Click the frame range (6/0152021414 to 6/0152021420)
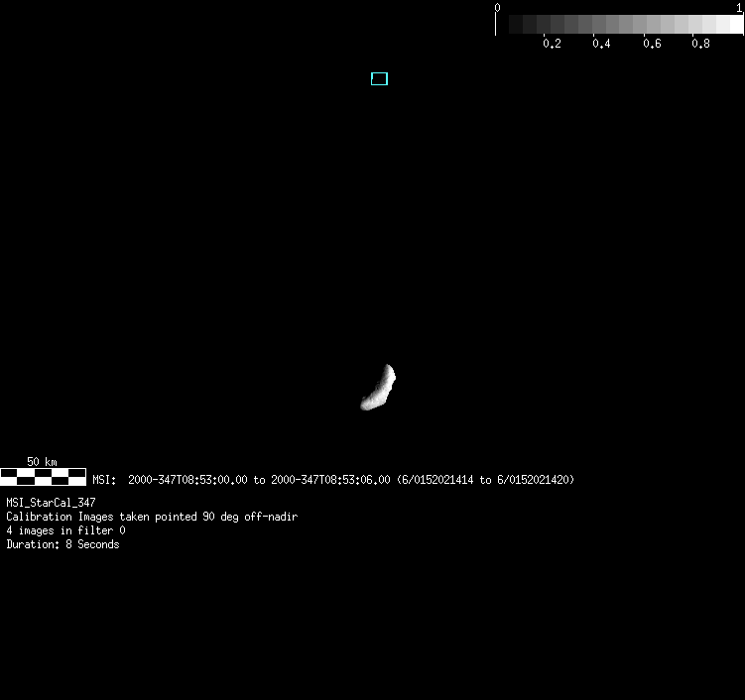This screenshot has width=745, height=700. [x=485, y=480]
